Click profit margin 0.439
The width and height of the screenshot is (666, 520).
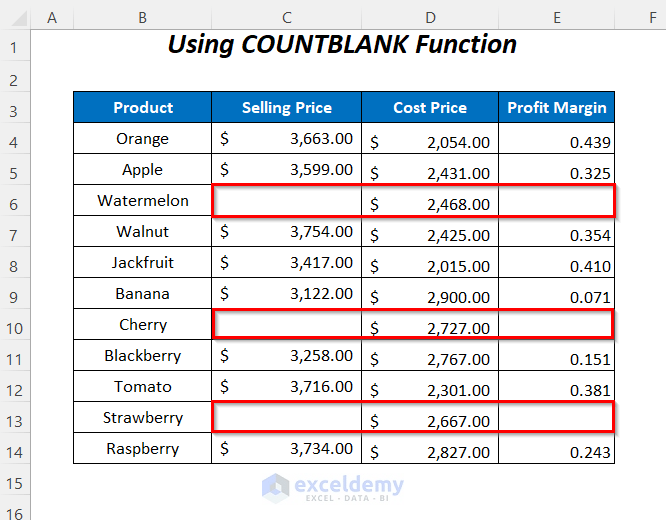(x=556, y=138)
